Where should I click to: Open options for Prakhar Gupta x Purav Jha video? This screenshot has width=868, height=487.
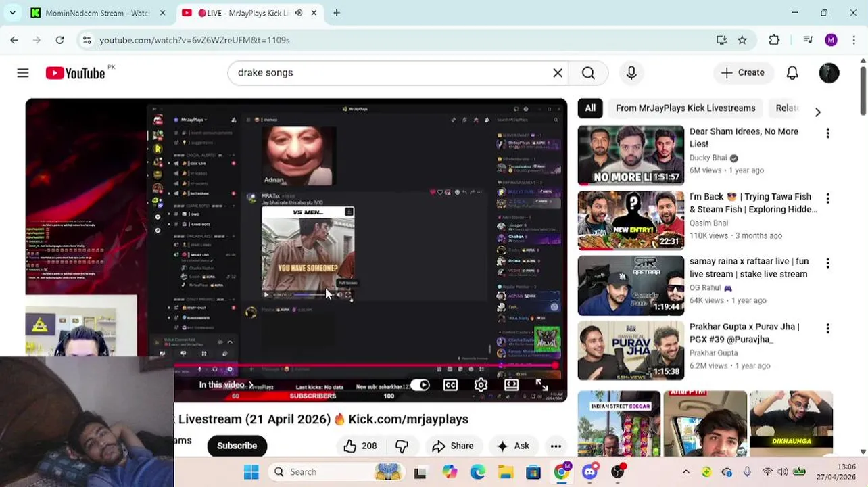tap(827, 328)
